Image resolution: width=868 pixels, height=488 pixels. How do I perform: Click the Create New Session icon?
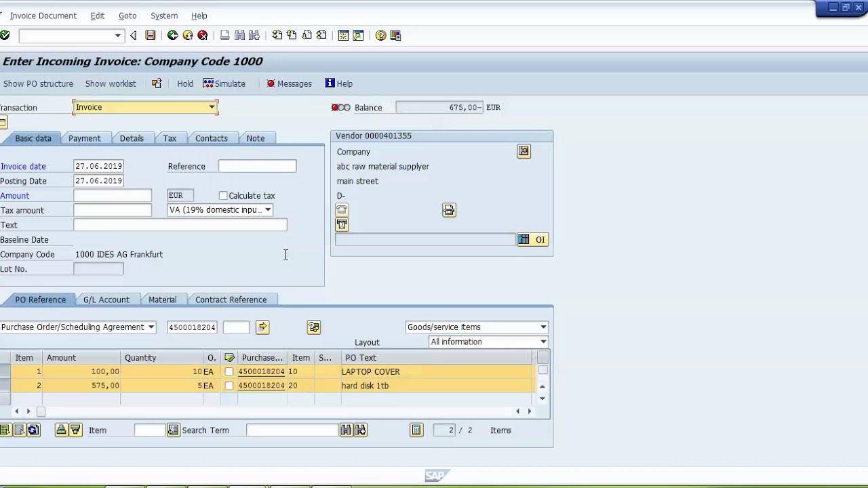click(343, 35)
